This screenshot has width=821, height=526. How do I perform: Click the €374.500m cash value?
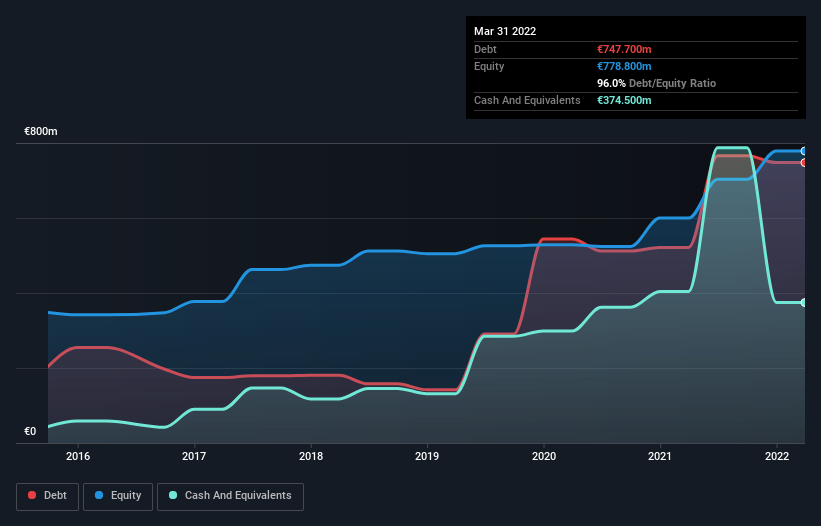click(x=624, y=100)
